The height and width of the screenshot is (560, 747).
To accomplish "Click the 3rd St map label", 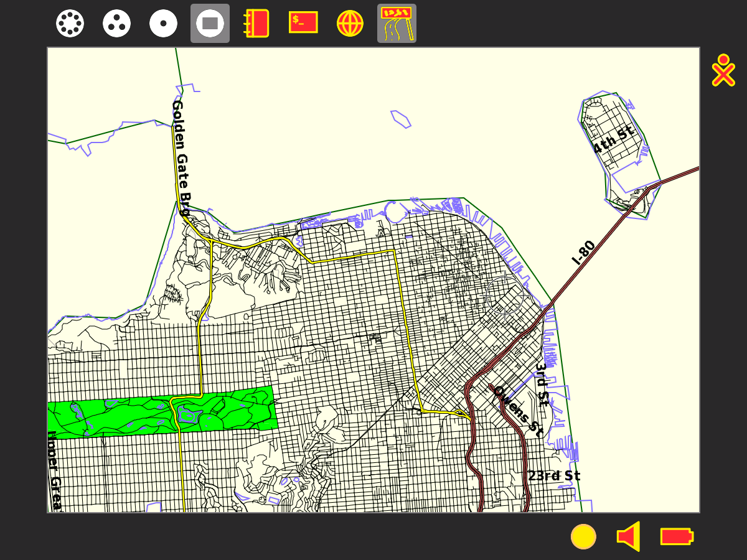I will [x=542, y=385].
